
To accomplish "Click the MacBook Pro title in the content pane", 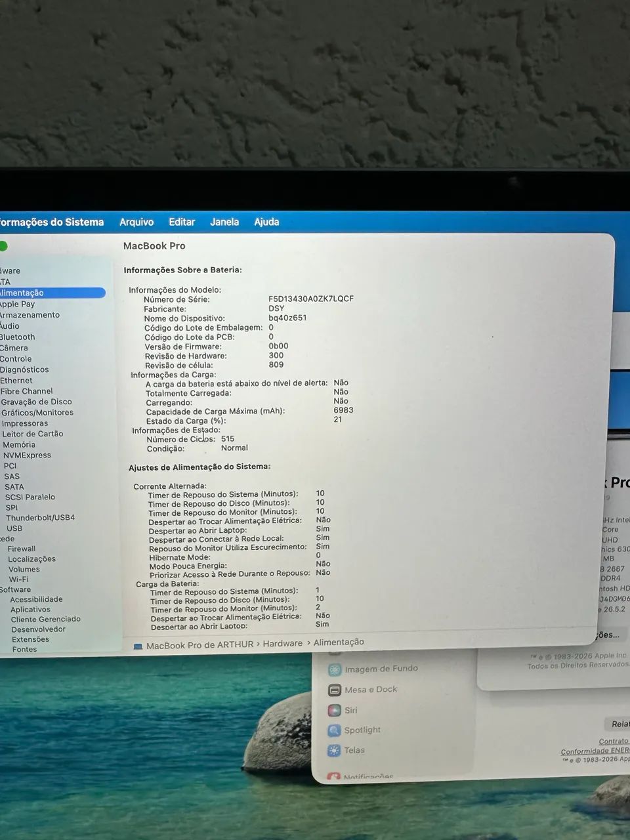I will (x=154, y=246).
